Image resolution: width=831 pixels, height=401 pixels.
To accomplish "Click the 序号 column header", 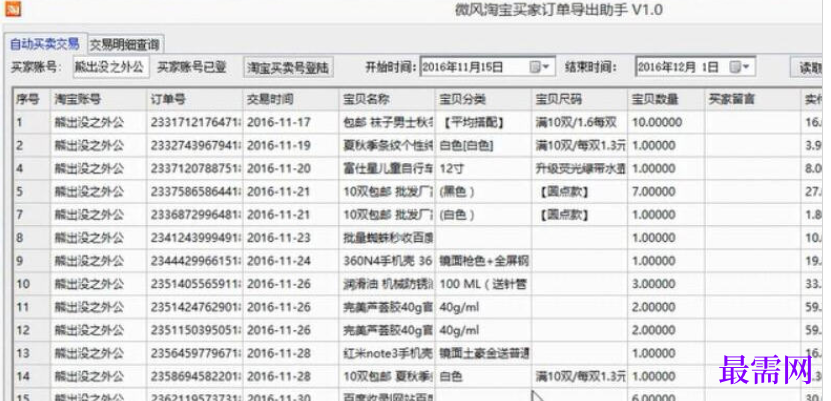I will (31, 99).
